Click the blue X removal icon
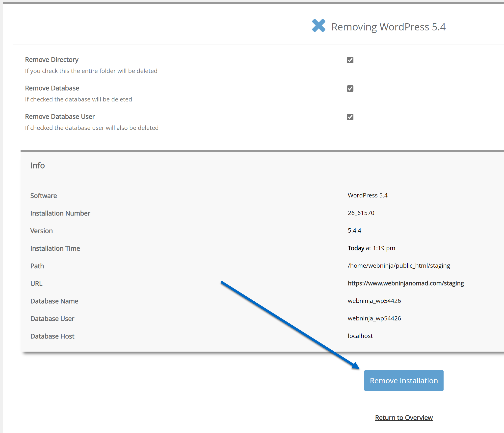504x433 pixels. coord(318,25)
